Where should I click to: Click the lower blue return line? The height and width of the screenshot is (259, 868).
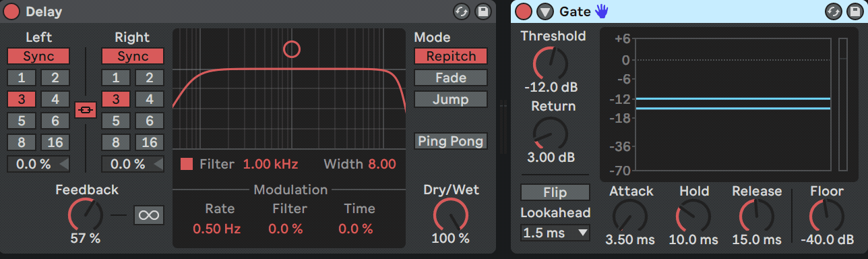pos(733,108)
